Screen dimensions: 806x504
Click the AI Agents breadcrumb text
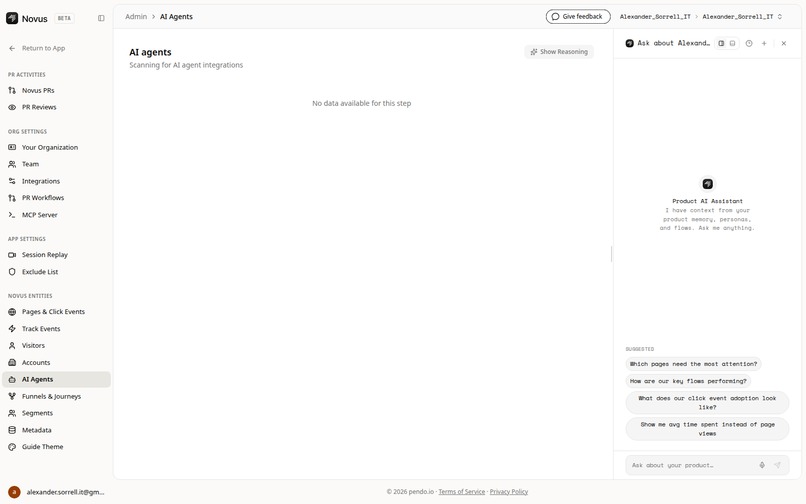176,16
